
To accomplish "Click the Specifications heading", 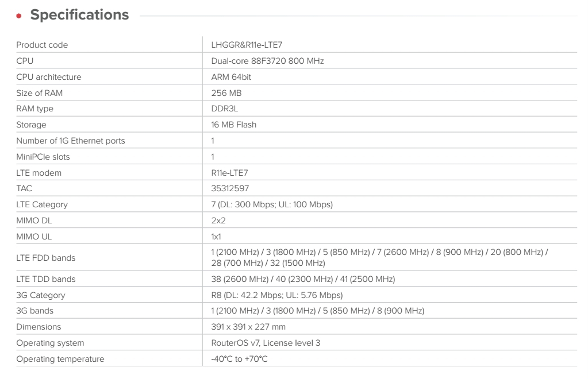I will click(x=79, y=16).
